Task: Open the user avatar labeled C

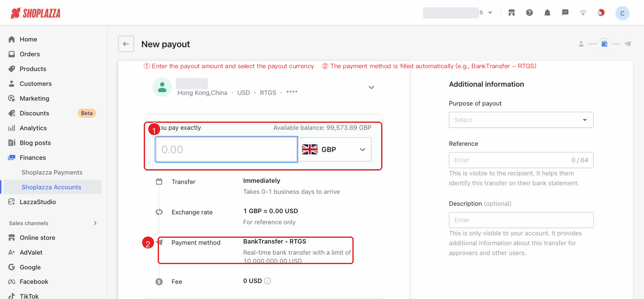Action: tap(622, 13)
